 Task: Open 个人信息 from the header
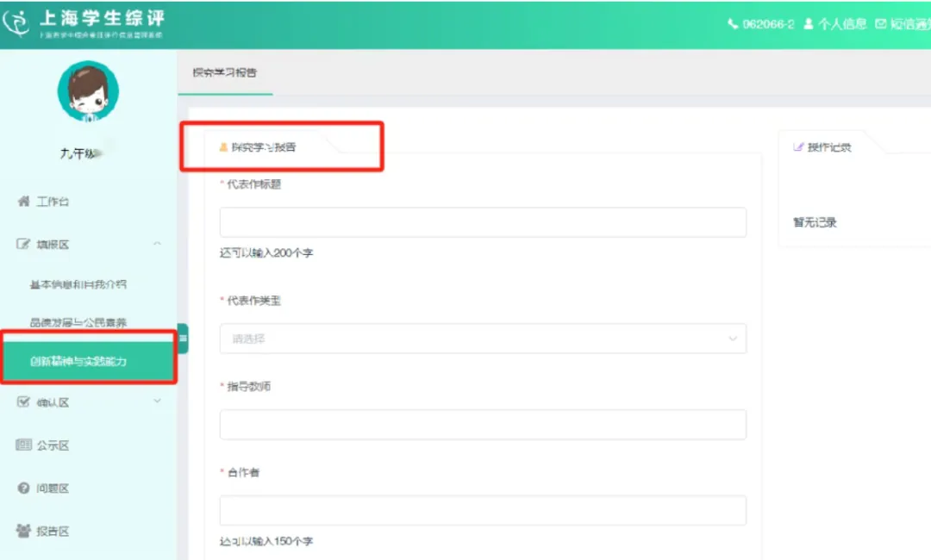[842, 24]
